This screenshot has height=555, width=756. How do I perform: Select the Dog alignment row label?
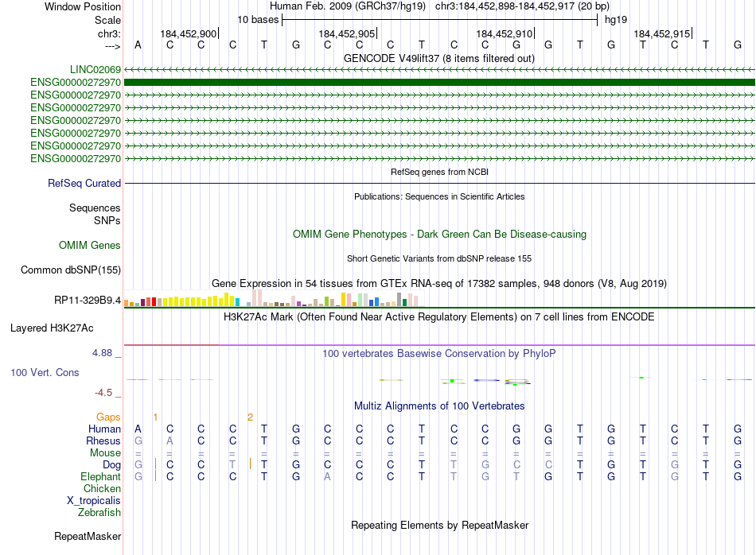(x=112, y=465)
